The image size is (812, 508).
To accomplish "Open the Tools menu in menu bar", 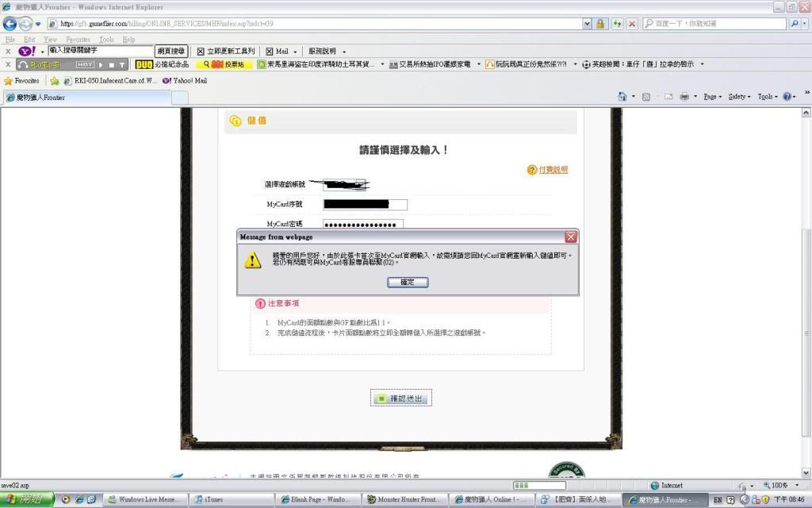I will [x=105, y=39].
